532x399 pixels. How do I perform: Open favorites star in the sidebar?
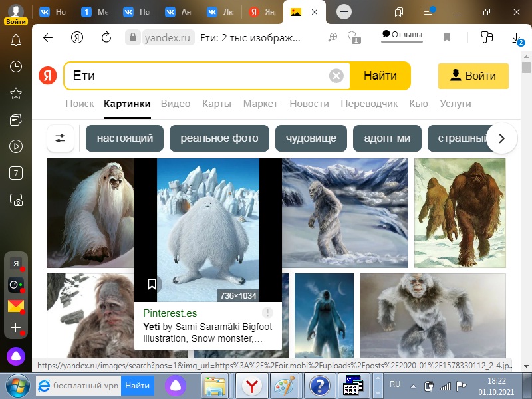16,93
